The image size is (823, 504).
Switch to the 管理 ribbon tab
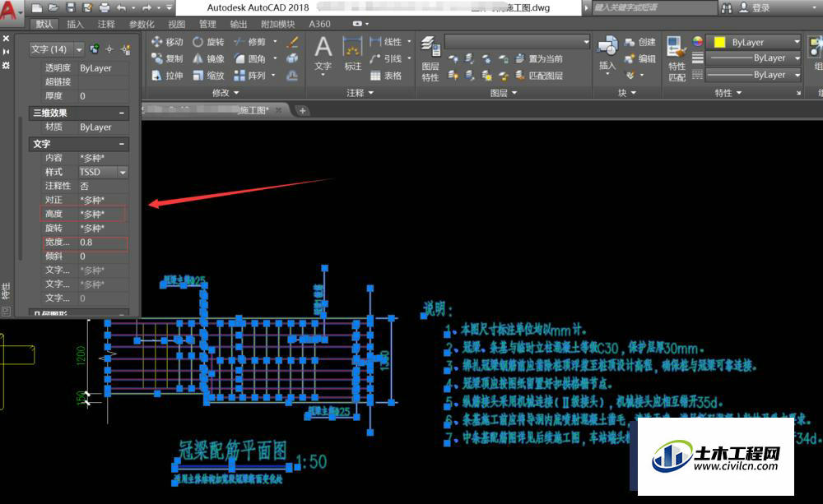[x=207, y=24]
